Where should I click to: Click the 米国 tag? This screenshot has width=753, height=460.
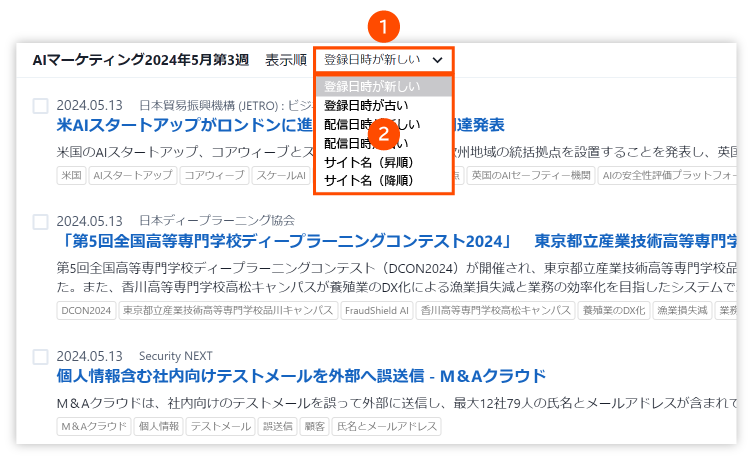(72, 175)
